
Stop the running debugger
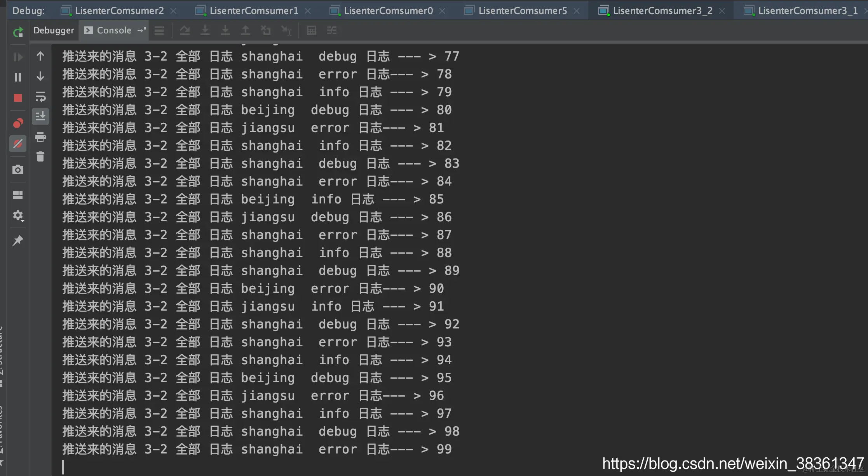coord(18,98)
